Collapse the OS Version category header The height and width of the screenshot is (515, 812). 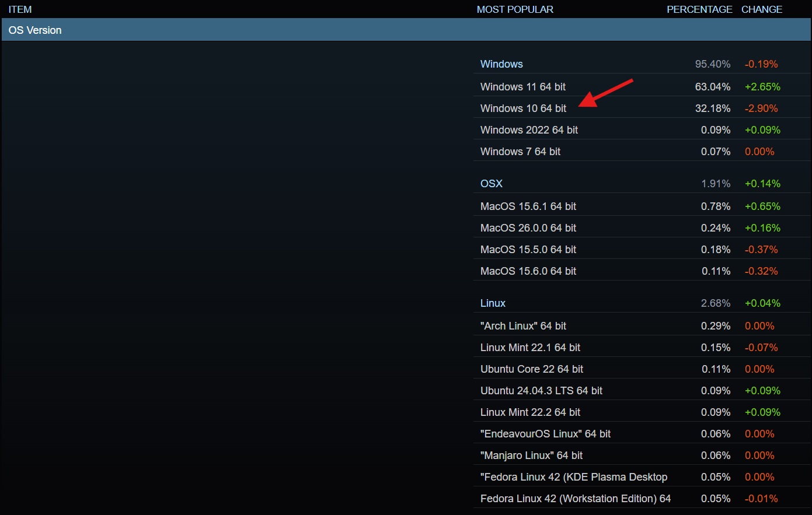(35, 30)
